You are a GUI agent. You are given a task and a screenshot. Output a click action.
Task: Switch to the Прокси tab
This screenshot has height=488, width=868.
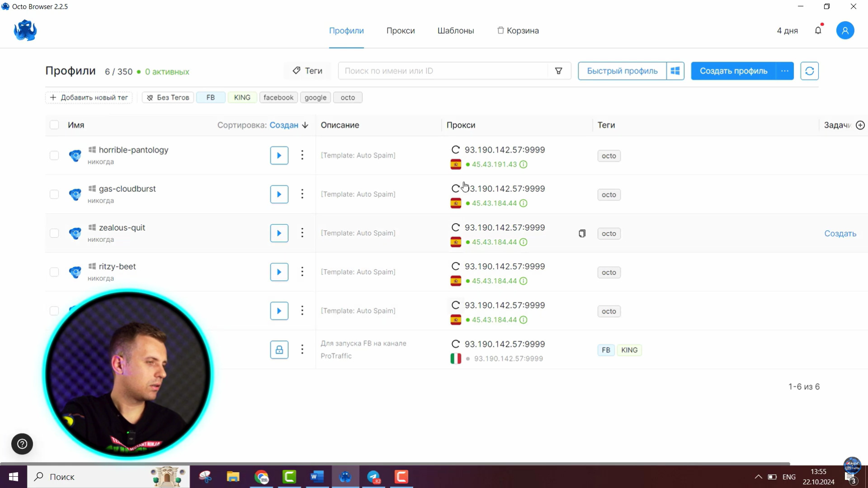coord(401,31)
